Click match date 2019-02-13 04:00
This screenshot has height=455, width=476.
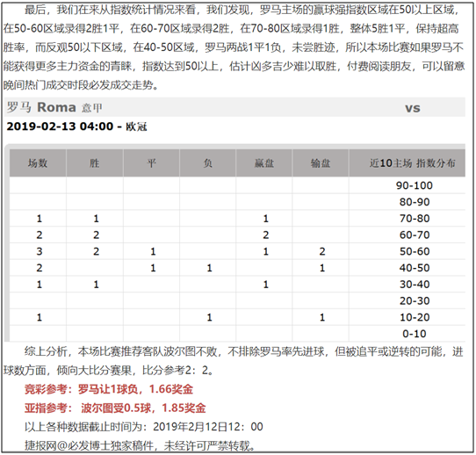(60, 126)
